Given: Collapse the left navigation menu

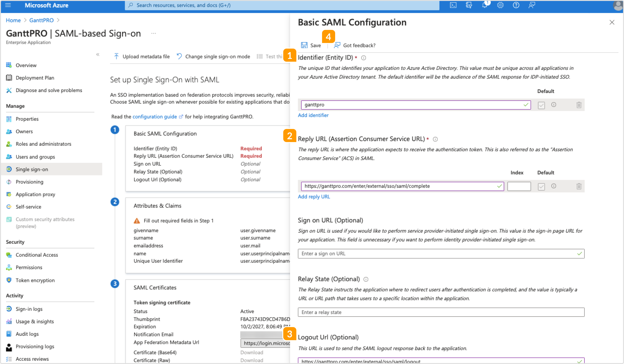Looking at the screenshot, I should [98, 54].
